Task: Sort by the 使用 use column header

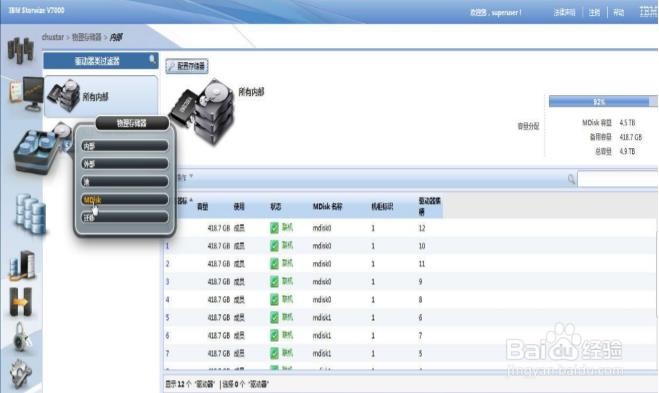Action: (x=239, y=206)
